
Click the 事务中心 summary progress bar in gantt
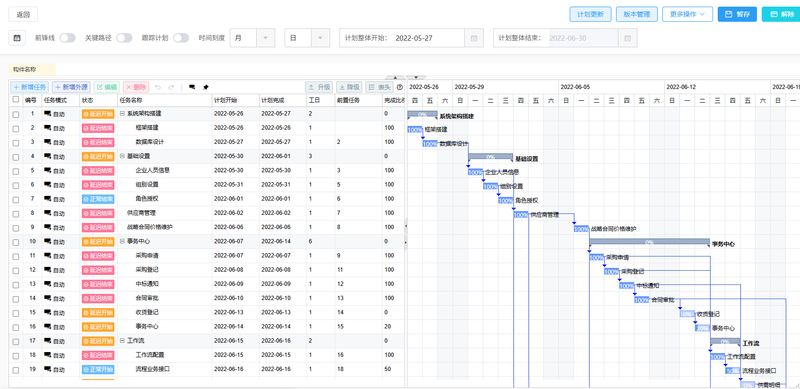pyautogui.click(x=649, y=242)
